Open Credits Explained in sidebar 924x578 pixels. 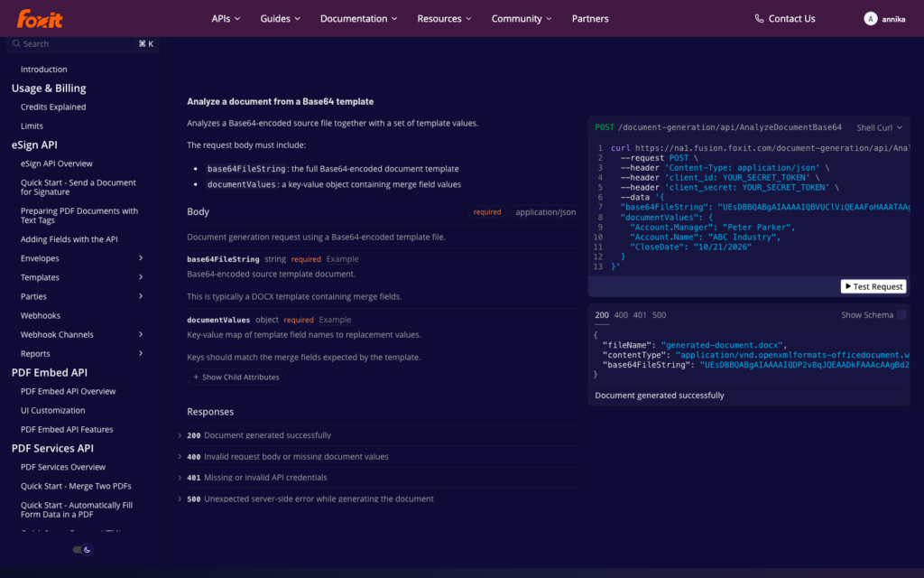coord(53,107)
